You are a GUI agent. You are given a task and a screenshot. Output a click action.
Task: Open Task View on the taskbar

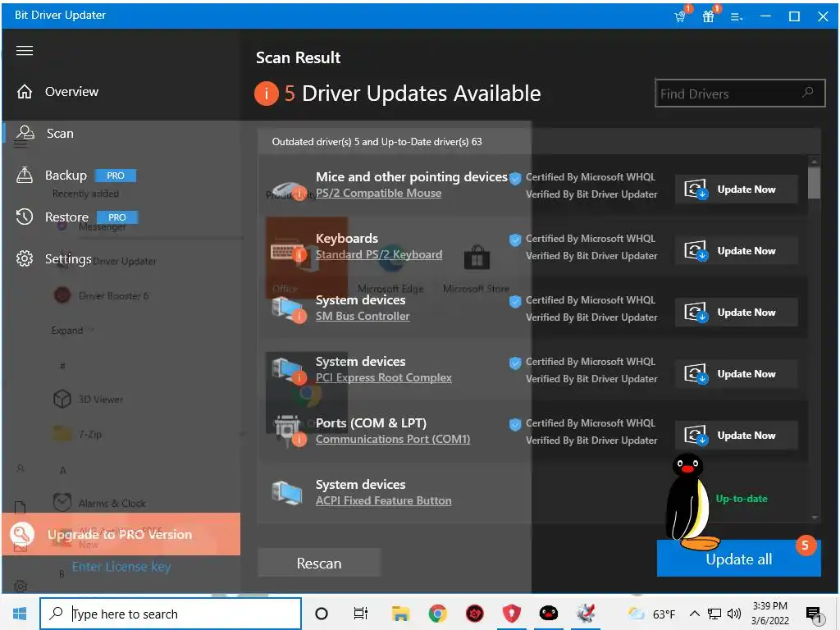tap(361, 614)
